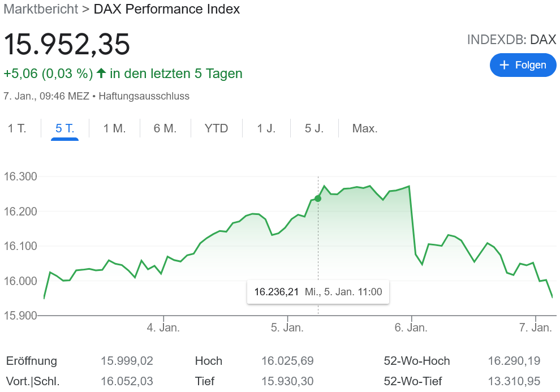560x392 pixels.
Task: Select the YTD chart range
Action: point(216,128)
